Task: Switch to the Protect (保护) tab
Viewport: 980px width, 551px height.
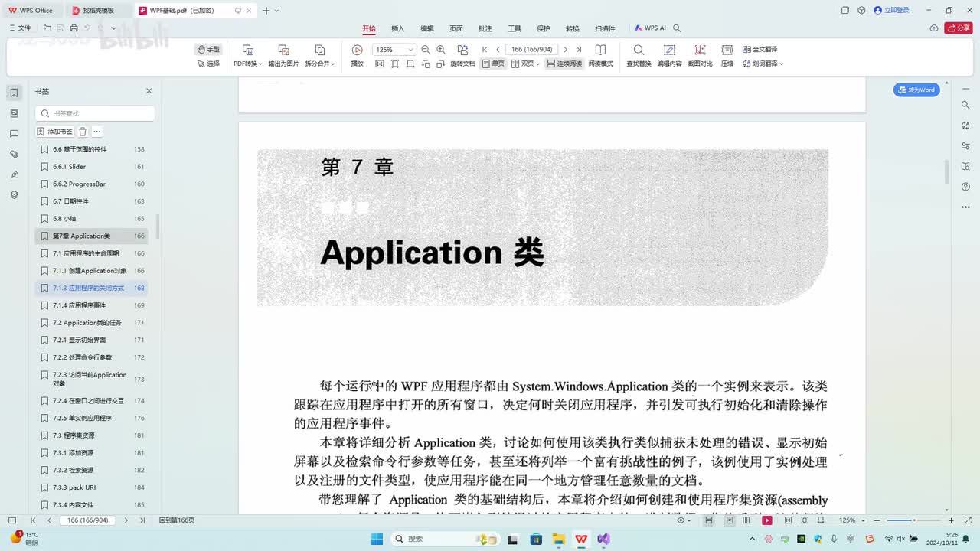Action: coord(544,28)
